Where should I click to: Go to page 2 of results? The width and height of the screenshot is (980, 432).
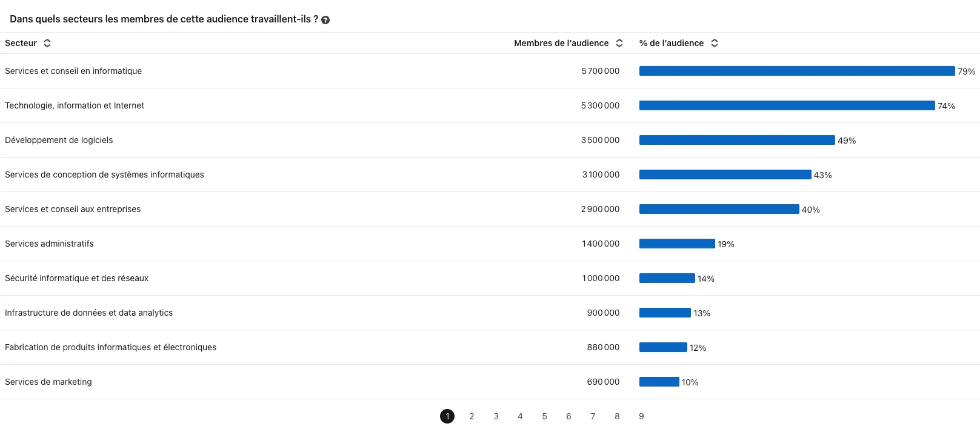(472, 416)
